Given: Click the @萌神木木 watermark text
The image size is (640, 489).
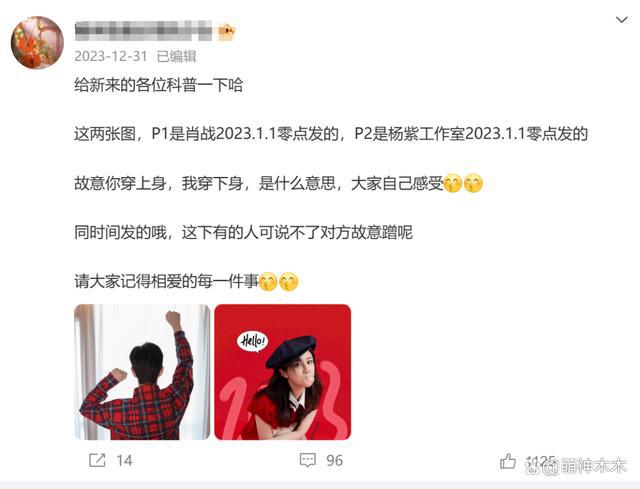Looking at the screenshot, I should pos(586,466).
